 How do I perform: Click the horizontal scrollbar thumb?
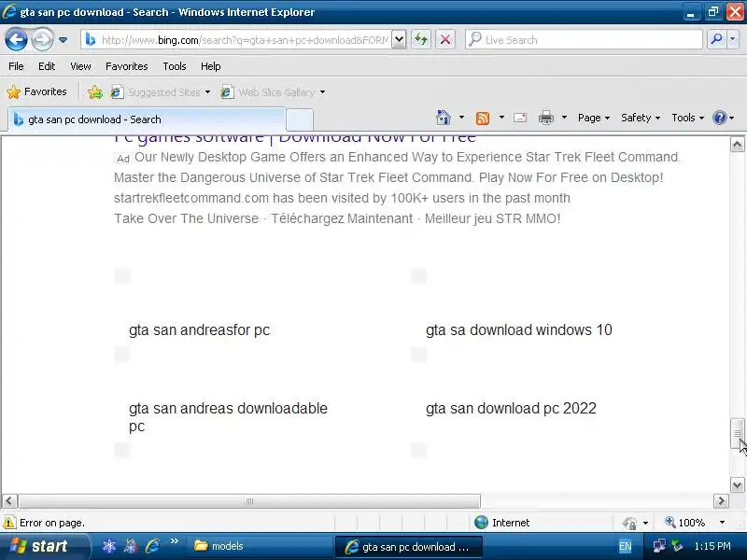(249, 501)
